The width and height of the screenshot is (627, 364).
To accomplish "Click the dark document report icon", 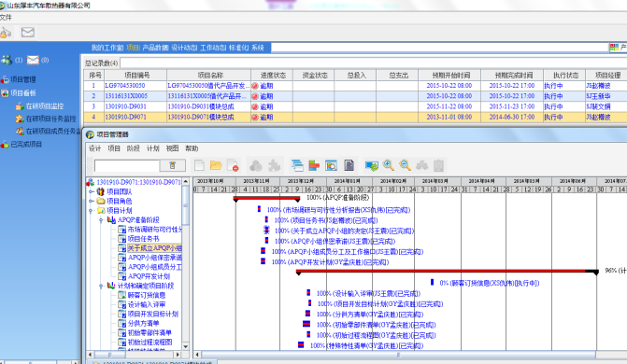I will pos(349,165).
